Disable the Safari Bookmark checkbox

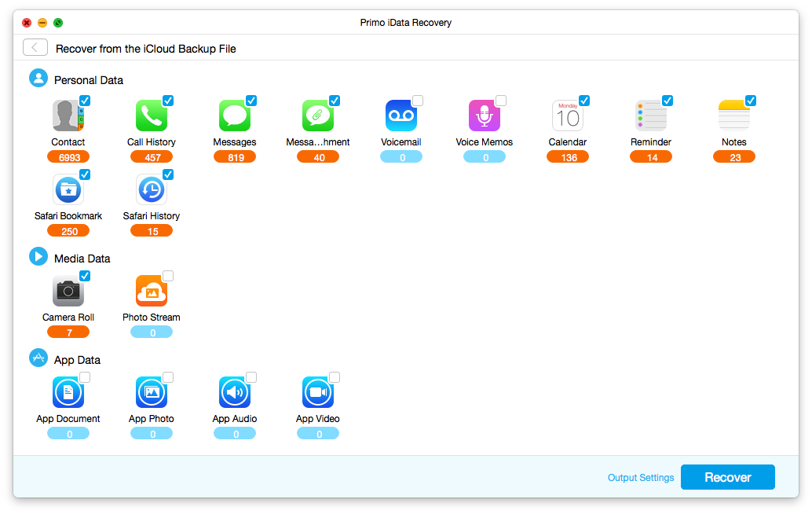pos(85,174)
